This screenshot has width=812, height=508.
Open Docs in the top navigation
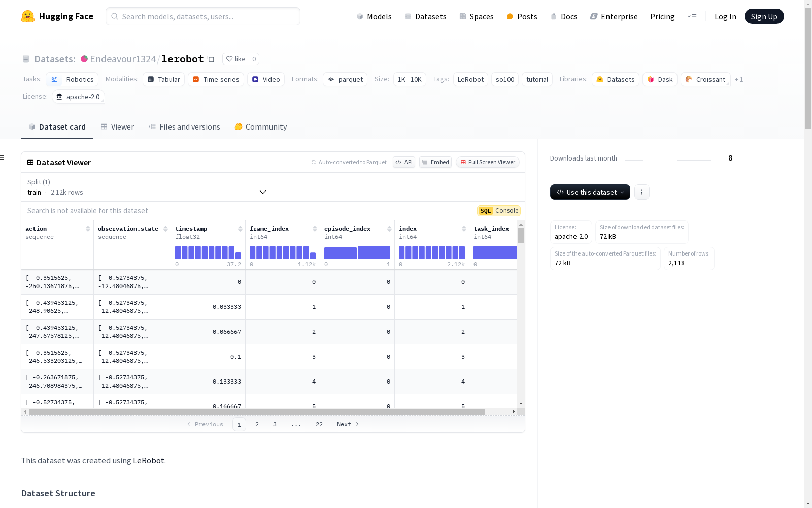[563, 16]
